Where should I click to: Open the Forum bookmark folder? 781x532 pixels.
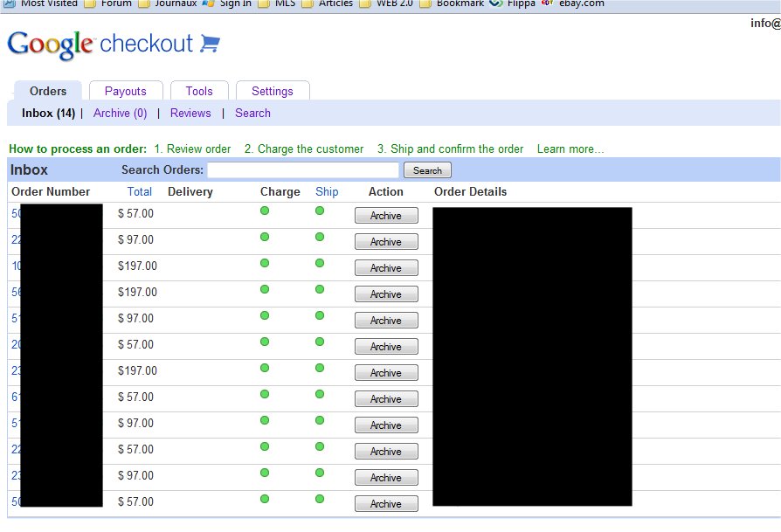(108, 3)
